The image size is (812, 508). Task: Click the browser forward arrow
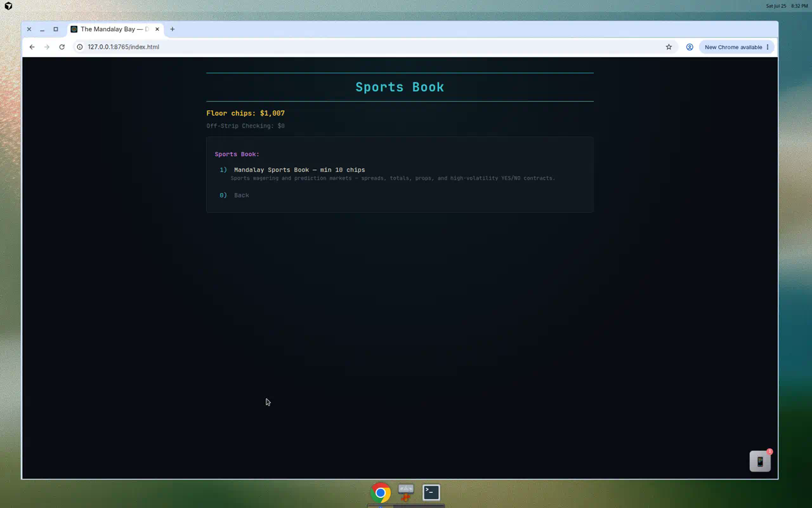click(47, 47)
